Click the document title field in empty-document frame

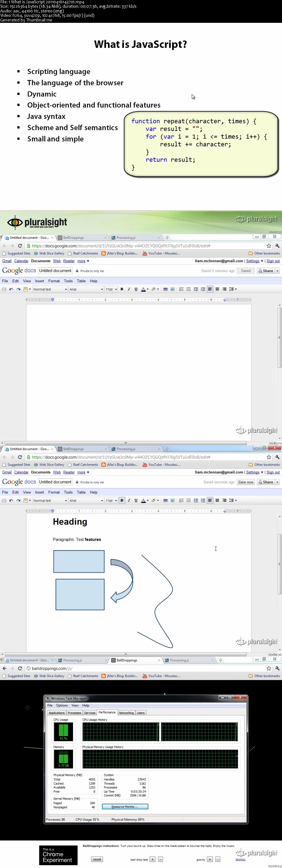[x=55, y=270]
